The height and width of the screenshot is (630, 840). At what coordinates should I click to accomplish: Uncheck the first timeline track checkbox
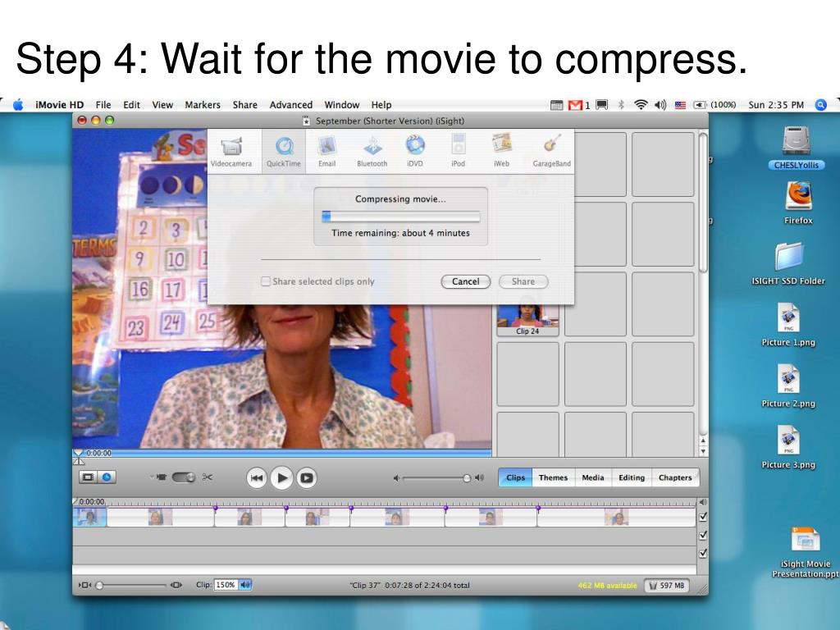click(x=703, y=517)
